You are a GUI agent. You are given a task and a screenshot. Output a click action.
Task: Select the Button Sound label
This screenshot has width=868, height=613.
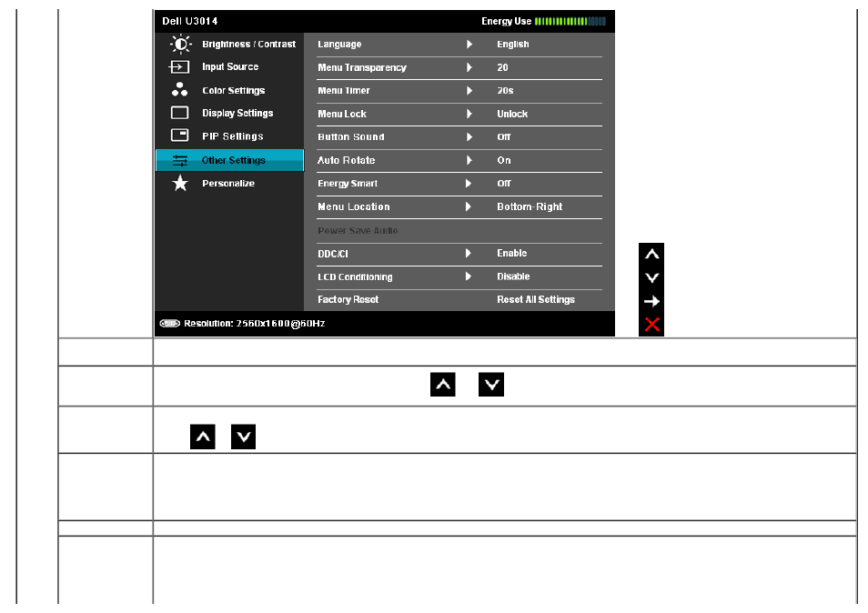[351, 137]
